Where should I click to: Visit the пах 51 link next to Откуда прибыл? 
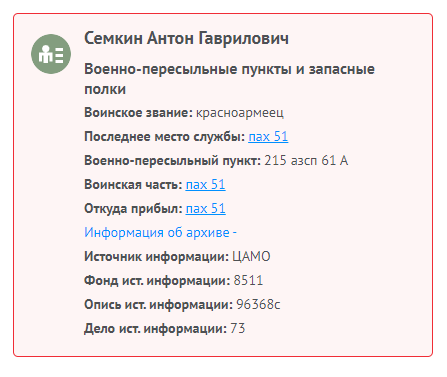click(205, 209)
